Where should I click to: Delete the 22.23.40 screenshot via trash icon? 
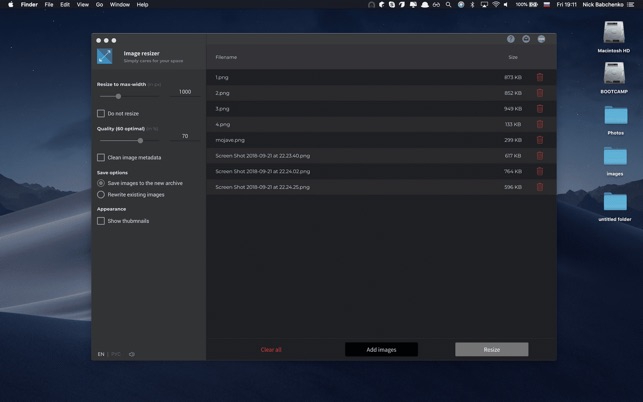tap(540, 156)
